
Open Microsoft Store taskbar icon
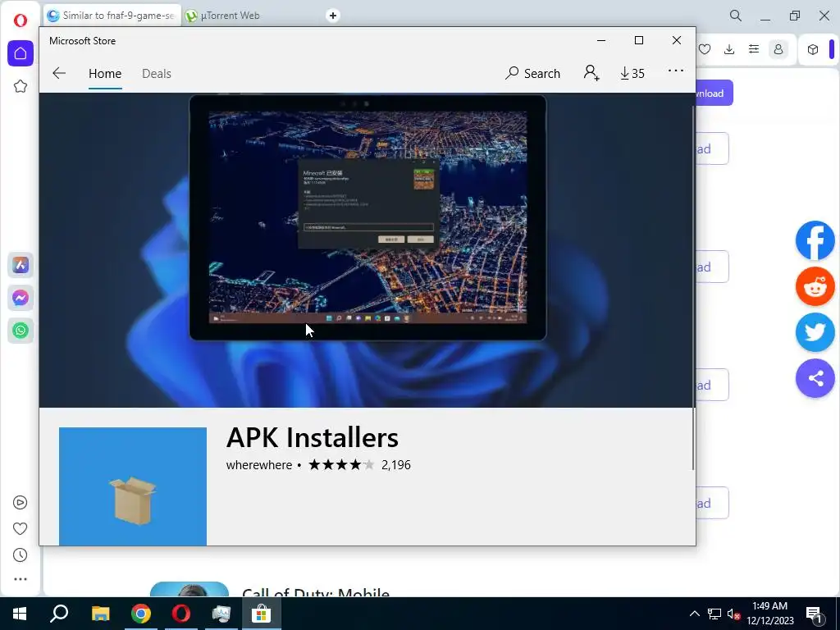pyautogui.click(x=262, y=614)
